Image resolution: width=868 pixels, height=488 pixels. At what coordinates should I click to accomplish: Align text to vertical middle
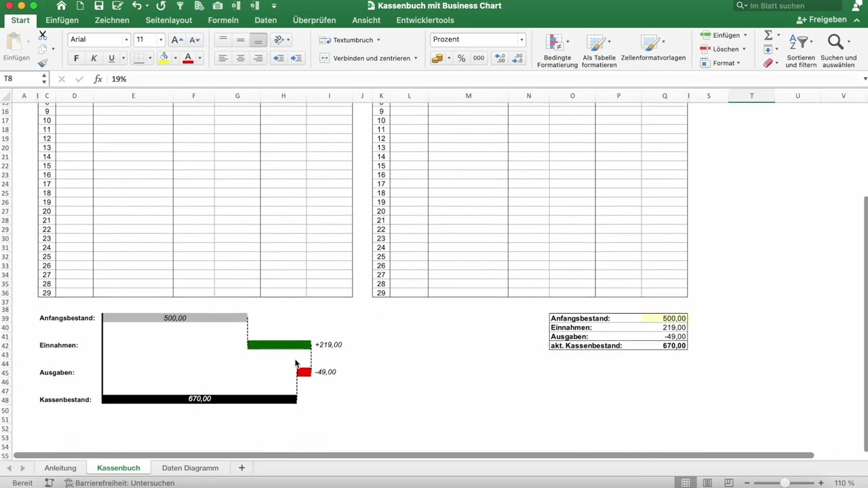click(x=240, y=40)
